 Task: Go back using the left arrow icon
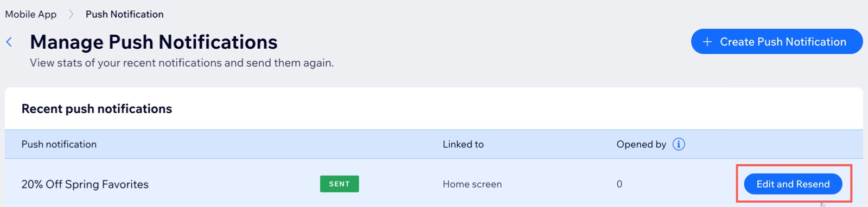point(9,42)
